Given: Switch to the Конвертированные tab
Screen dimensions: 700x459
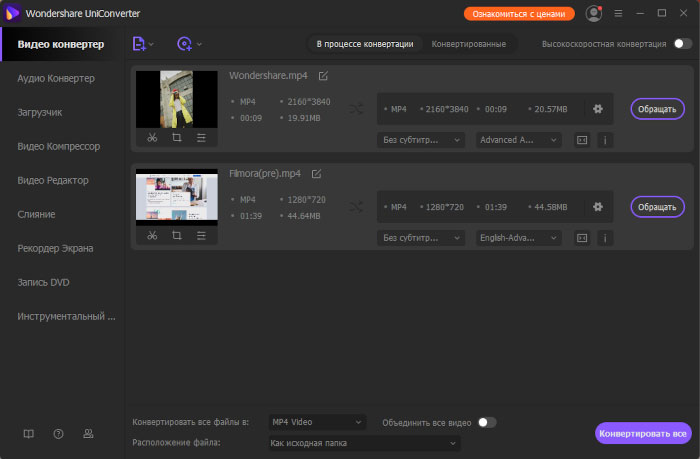Looking at the screenshot, I should click(x=468, y=44).
